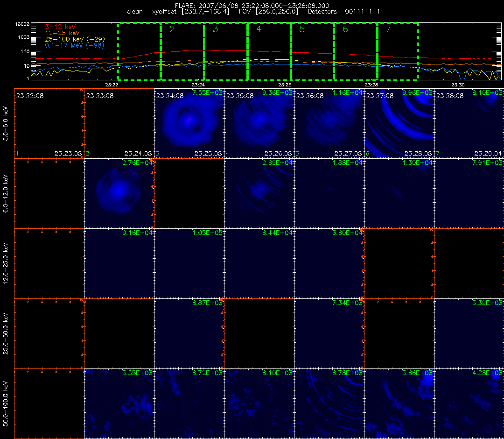Click the 1.88E+04 peak value text

point(348,163)
